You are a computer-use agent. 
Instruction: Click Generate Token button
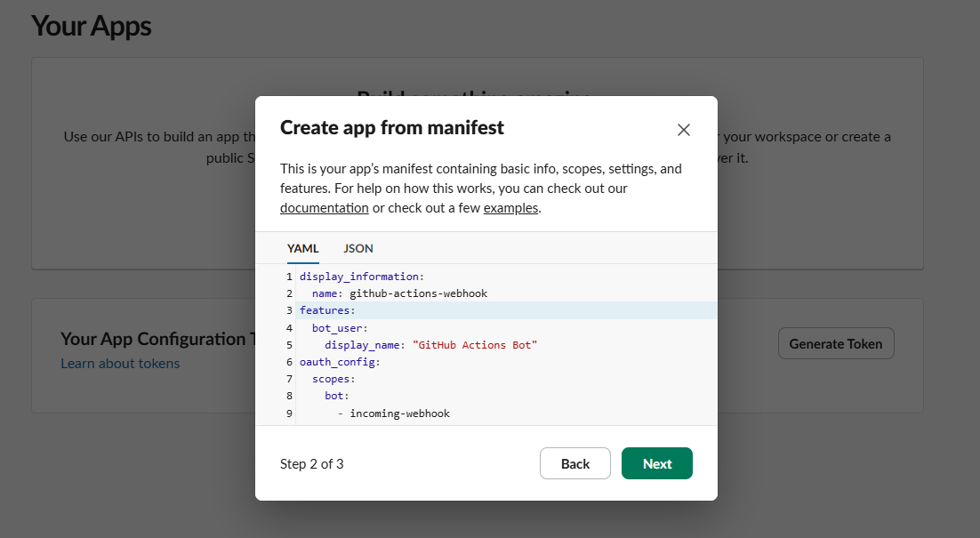(x=836, y=343)
